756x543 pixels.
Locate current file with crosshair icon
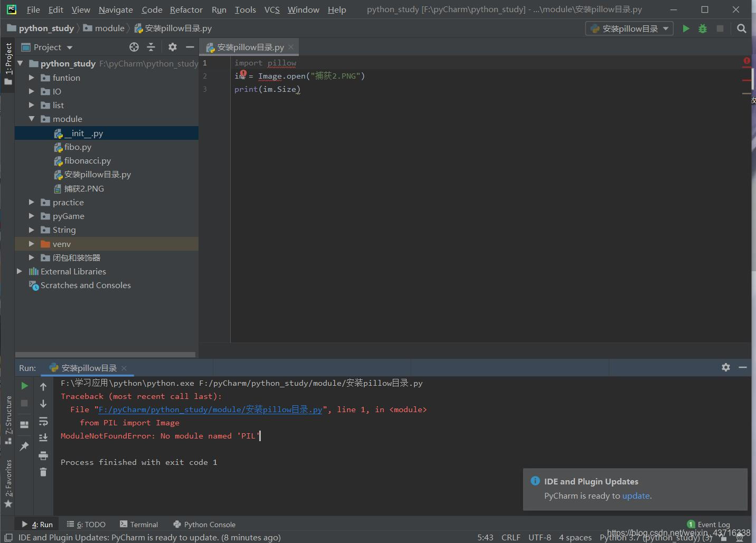[134, 47]
